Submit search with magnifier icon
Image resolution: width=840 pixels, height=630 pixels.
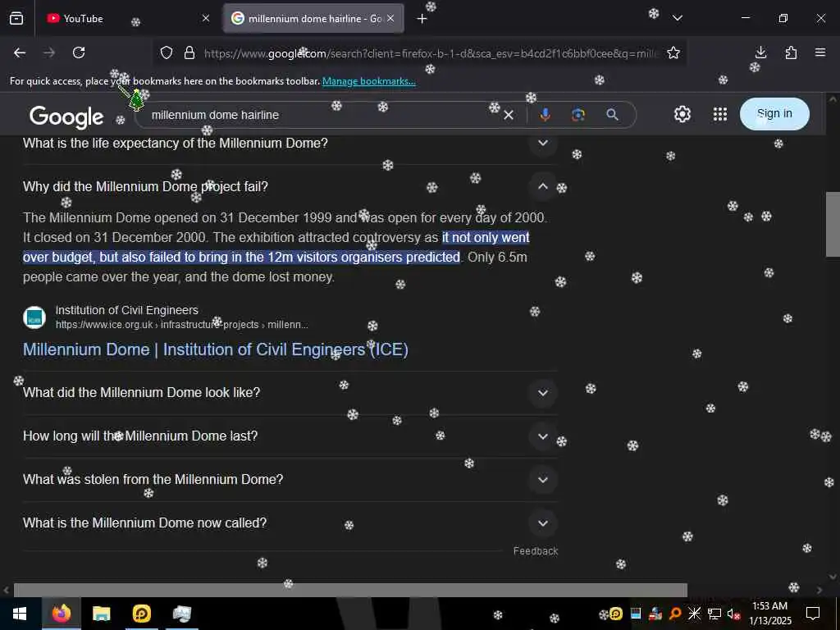pyautogui.click(x=612, y=115)
